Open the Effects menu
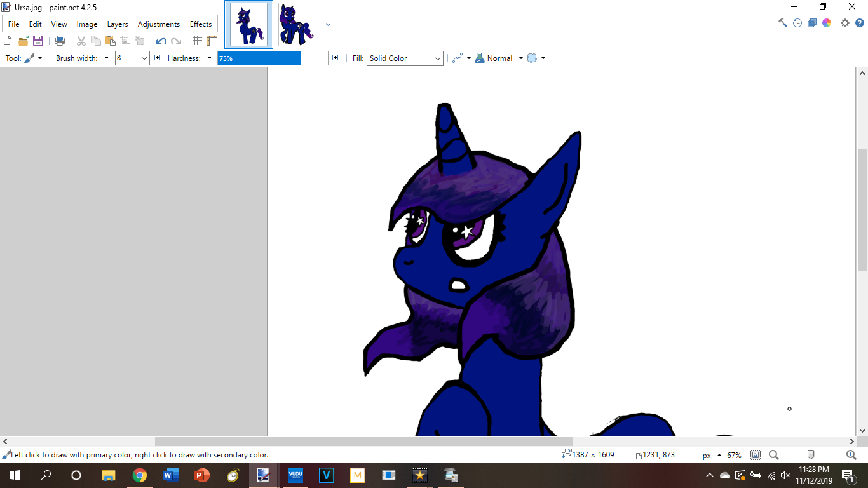Viewport: 868px width, 488px height. [201, 24]
